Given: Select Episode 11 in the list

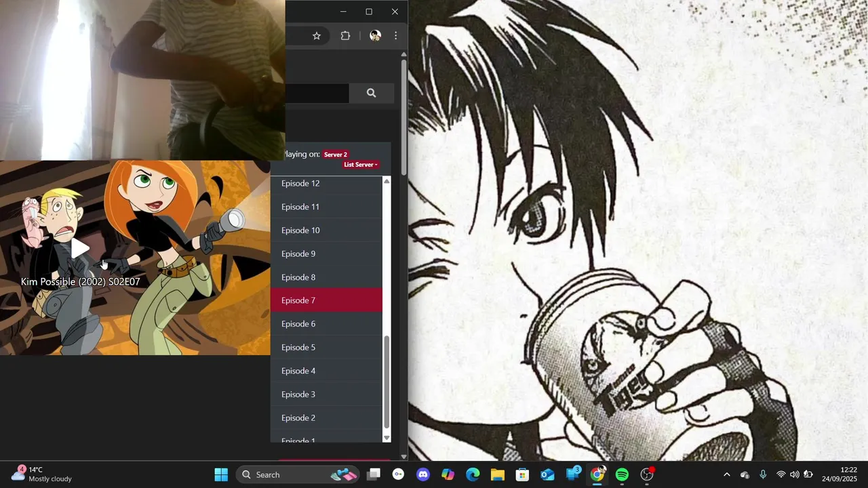Looking at the screenshot, I should 326,207.
